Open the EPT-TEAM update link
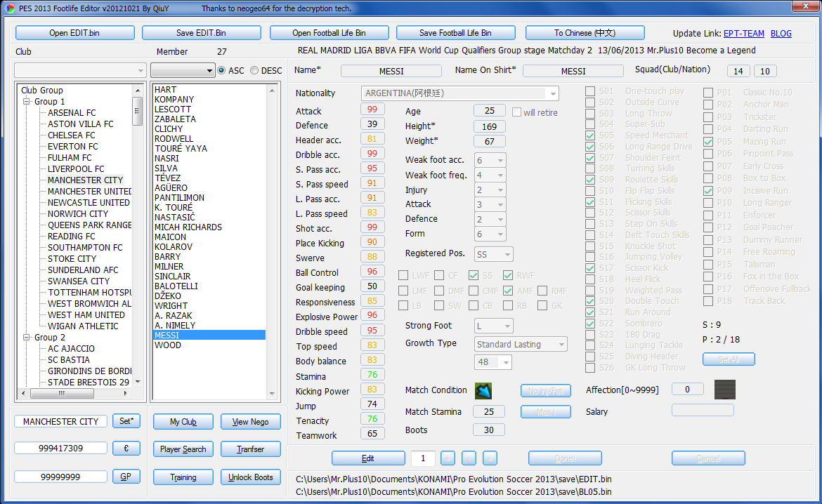Image resolution: width=822 pixels, height=504 pixels. click(744, 33)
